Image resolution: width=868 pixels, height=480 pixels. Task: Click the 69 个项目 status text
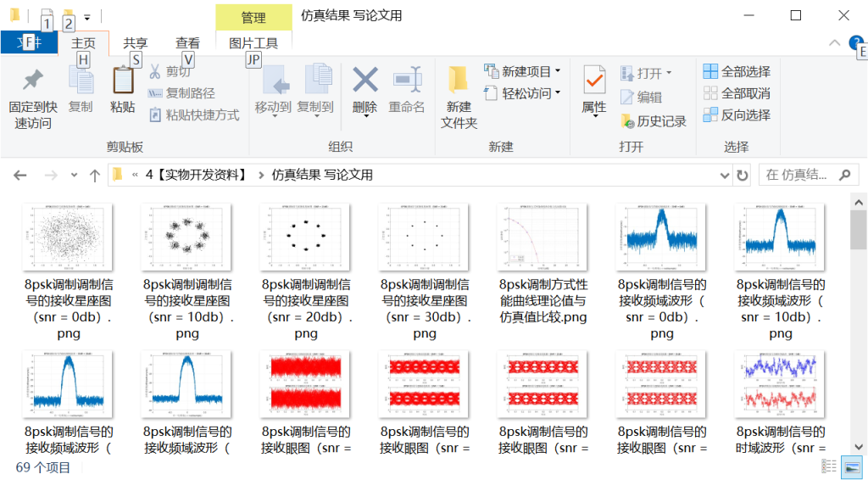pos(43,467)
